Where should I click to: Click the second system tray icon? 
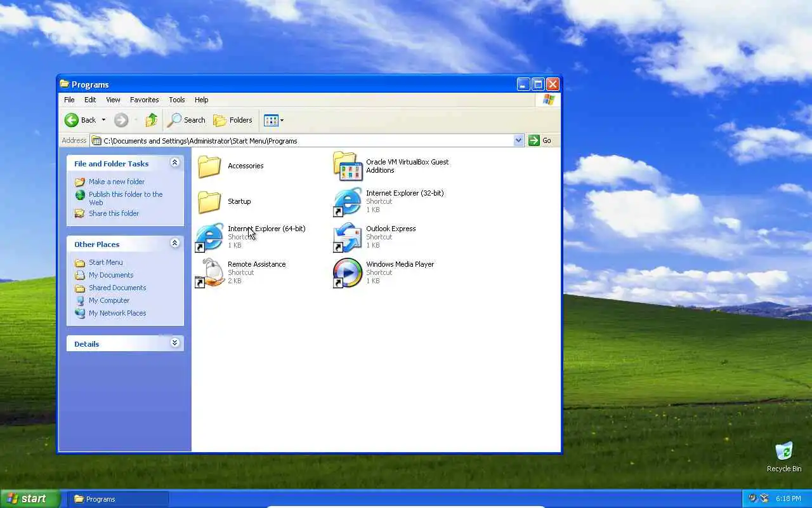point(764,498)
